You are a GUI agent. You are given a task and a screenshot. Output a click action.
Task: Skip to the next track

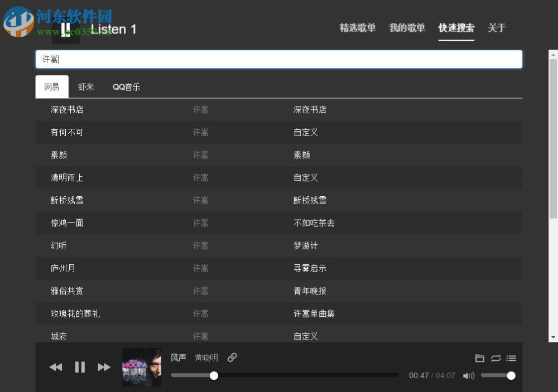click(x=104, y=367)
